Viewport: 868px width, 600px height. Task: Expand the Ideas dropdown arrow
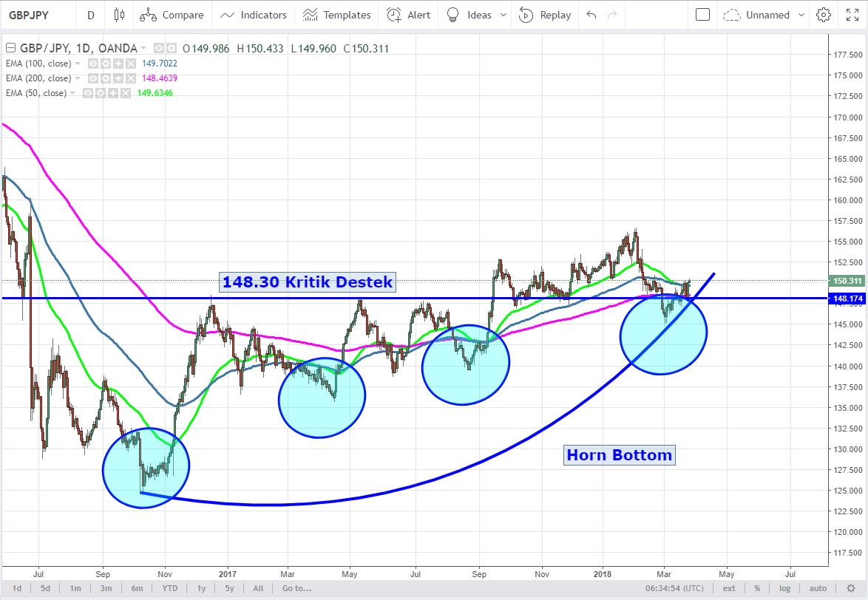[x=504, y=15]
